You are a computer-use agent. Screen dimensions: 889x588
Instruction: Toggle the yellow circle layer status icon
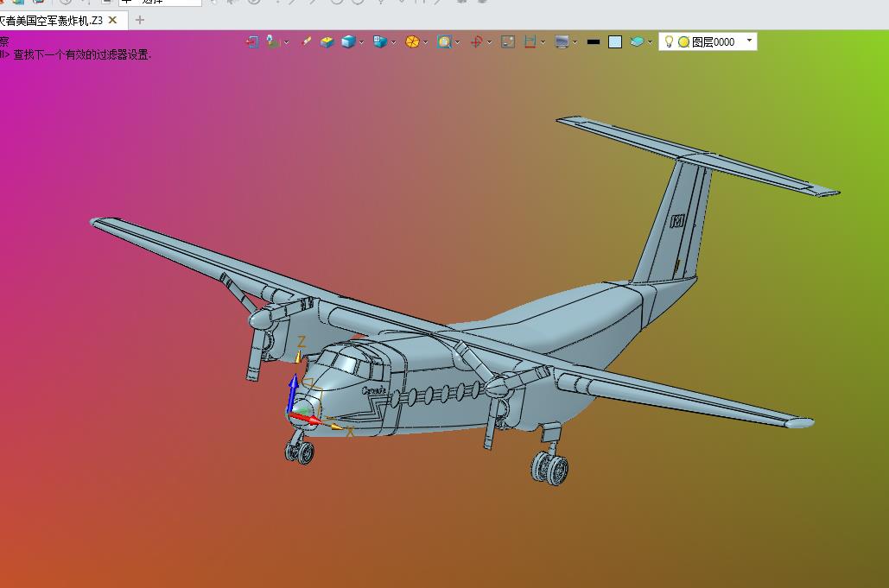click(x=683, y=42)
